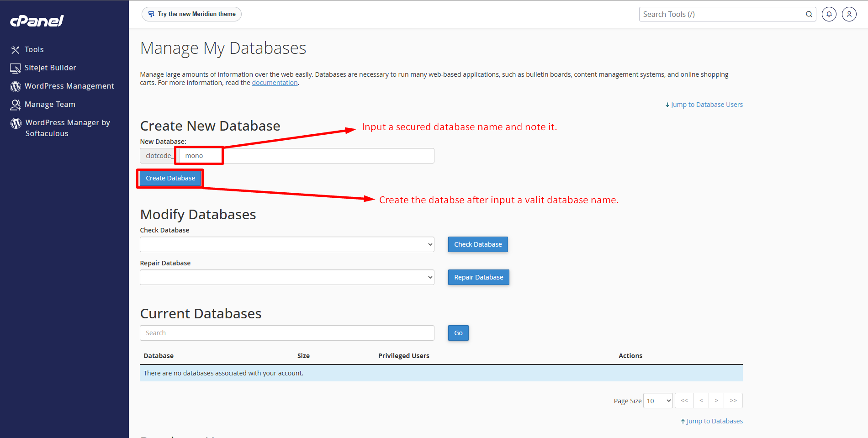Click the Create Database button

170,178
